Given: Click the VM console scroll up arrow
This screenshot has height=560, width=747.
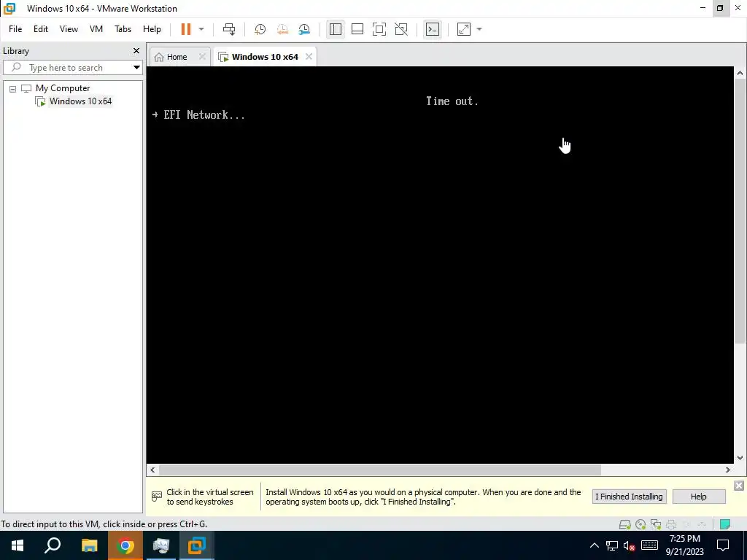Looking at the screenshot, I should [x=740, y=73].
